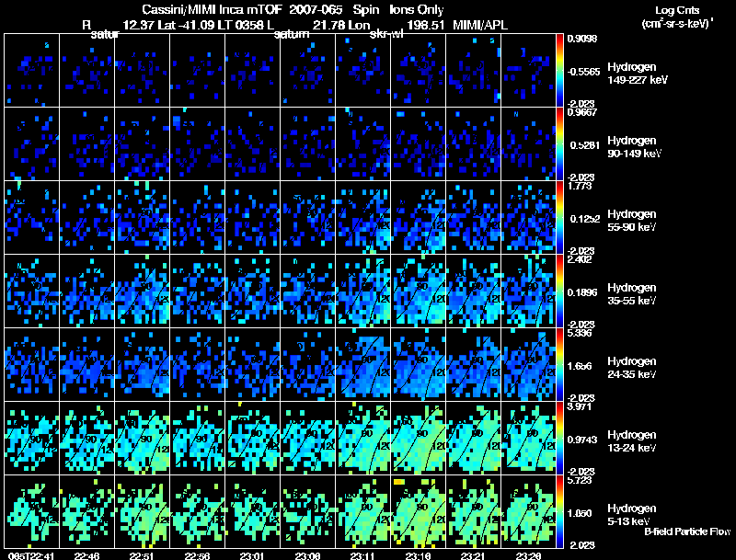
Task: Select the 149-227 keV panel at 23:26
Action: tap(528, 71)
